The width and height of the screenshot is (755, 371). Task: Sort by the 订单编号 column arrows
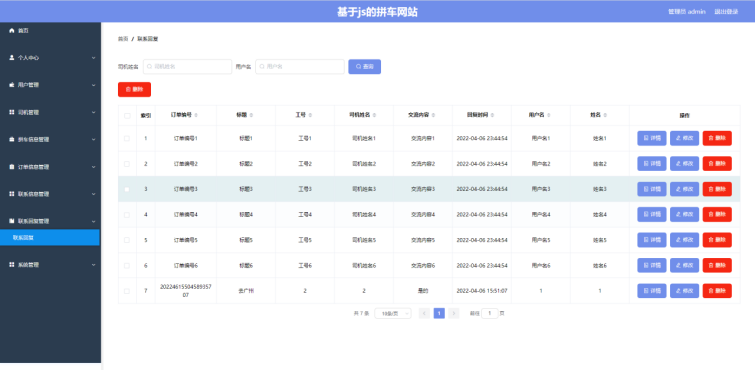coord(196,115)
